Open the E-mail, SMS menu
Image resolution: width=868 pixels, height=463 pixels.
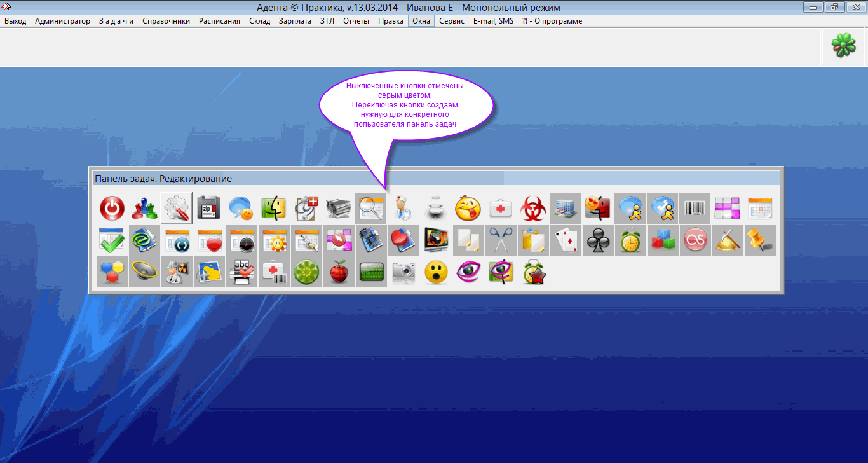493,21
